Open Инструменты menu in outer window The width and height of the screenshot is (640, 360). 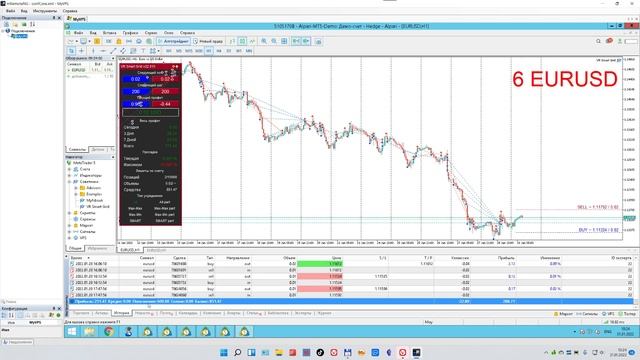click(x=45, y=11)
